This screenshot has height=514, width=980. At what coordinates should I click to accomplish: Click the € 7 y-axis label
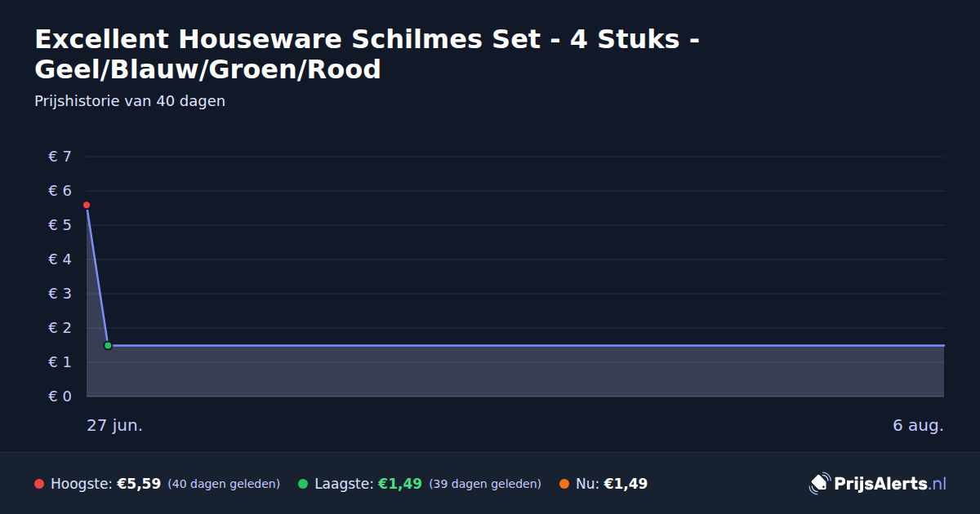click(60, 157)
